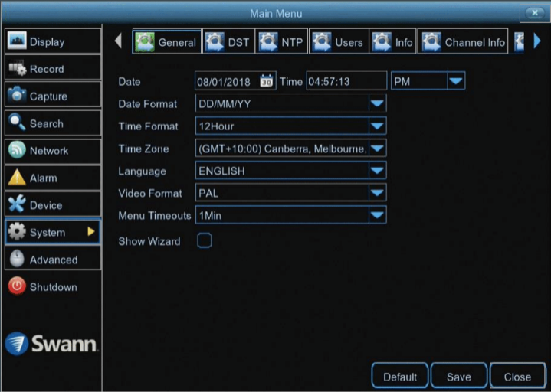
Task: Click the Save button
Action: point(458,376)
